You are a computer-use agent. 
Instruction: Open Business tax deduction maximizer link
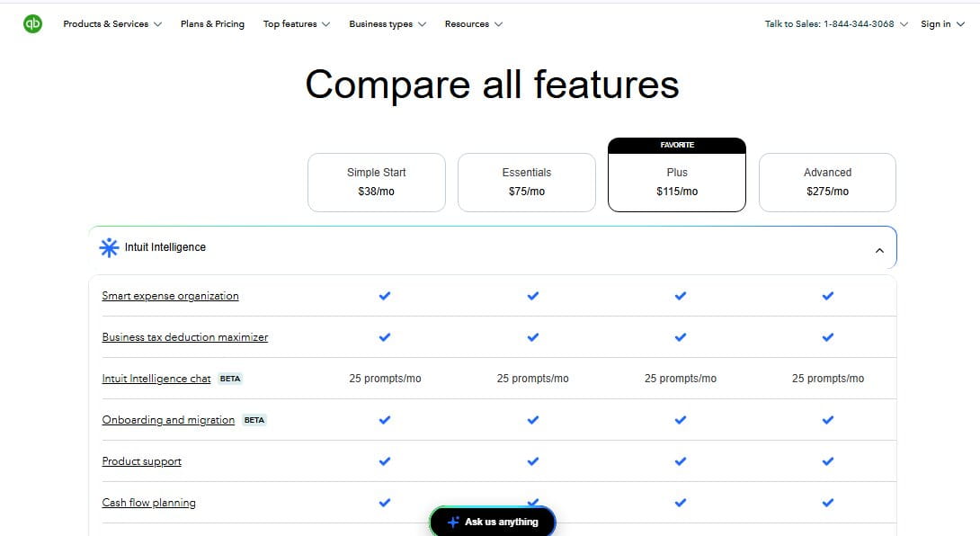pos(185,337)
